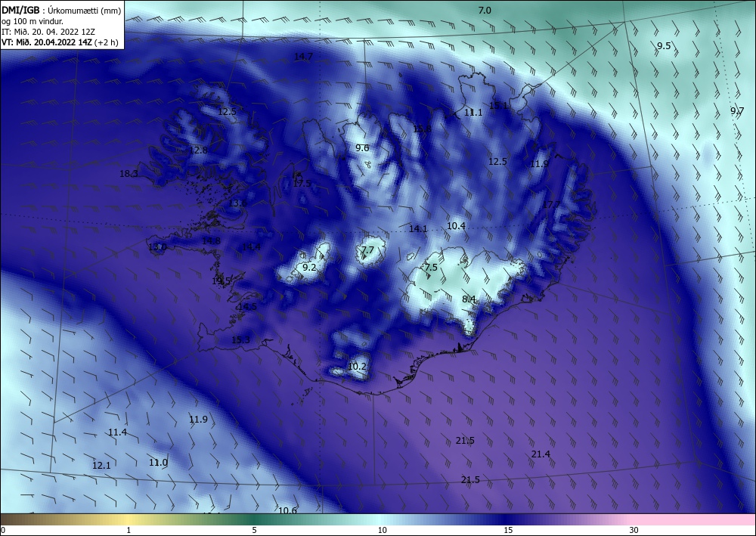Click the 'og 100 m vindur.' legend line

[x=33, y=21]
